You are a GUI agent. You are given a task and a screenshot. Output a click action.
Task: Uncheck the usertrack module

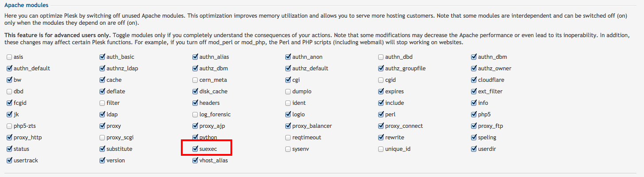(x=10, y=161)
